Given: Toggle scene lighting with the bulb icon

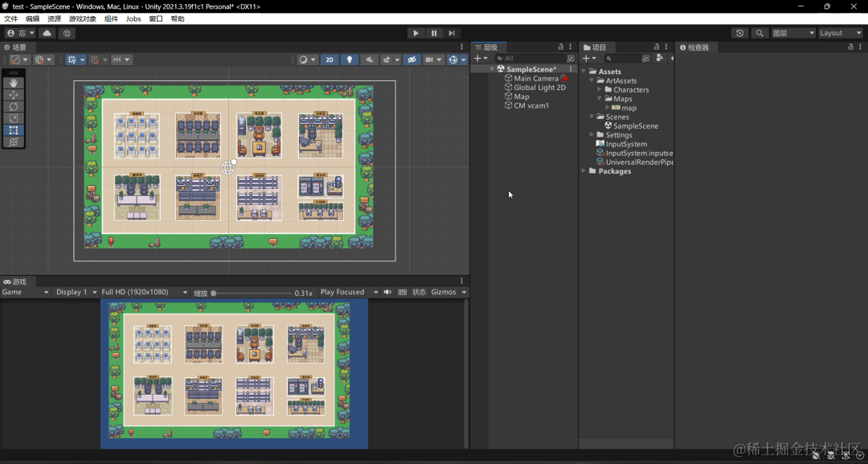Looking at the screenshot, I should [x=350, y=60].
